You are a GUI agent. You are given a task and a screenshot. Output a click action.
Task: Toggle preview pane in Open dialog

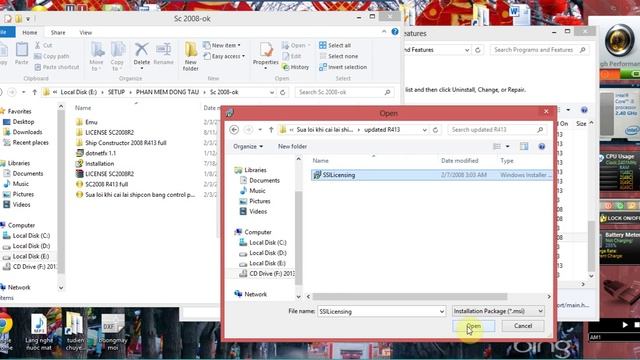[x=524, y=147]
